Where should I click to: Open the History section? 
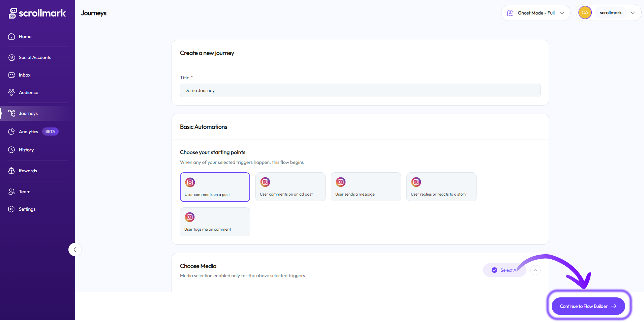[x=26, y=150]
